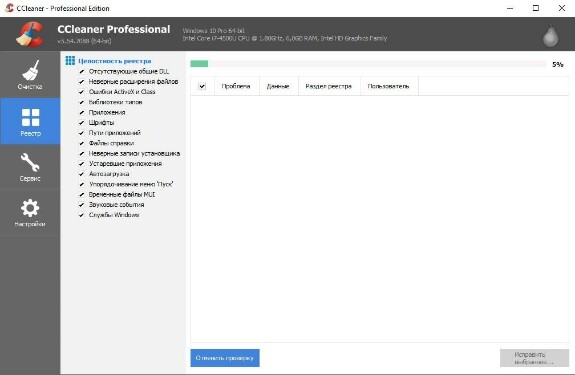The height and width of the screenshot is (375, 575).
Task: Sort by the Пользователь column header
Action: pyautogui.click(x=389, y=87)
